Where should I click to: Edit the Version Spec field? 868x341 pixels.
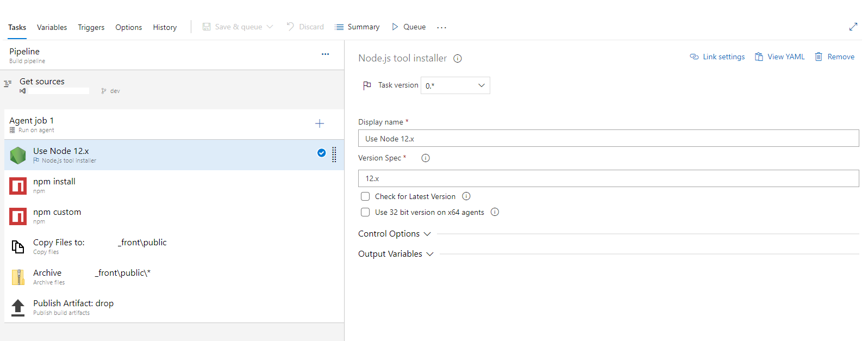click(609, 178)
